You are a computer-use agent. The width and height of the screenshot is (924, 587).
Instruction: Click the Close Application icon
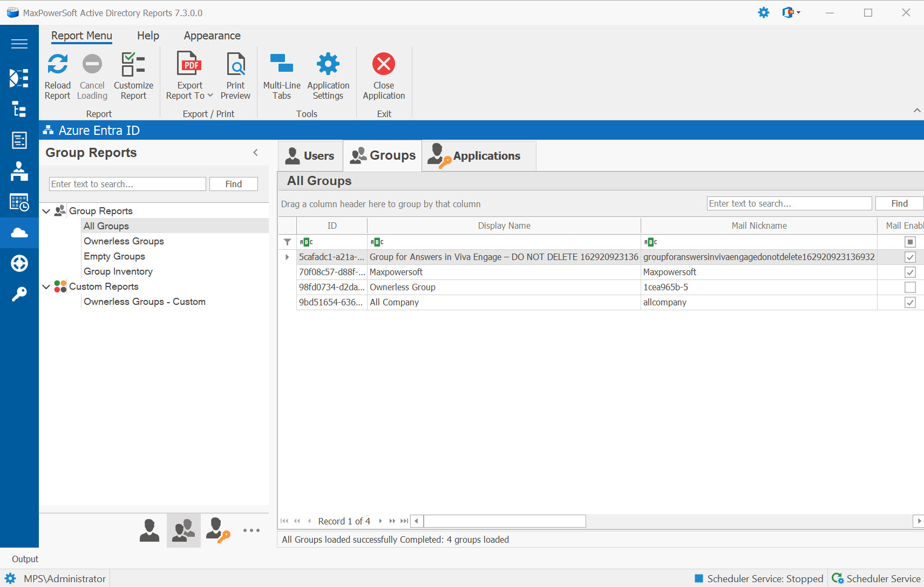coord(383,64)
